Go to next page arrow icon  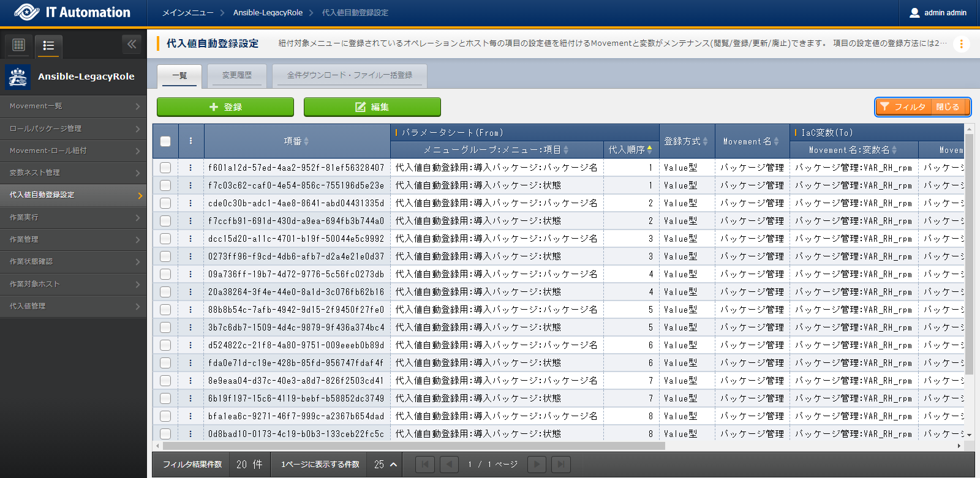(537, 465)
